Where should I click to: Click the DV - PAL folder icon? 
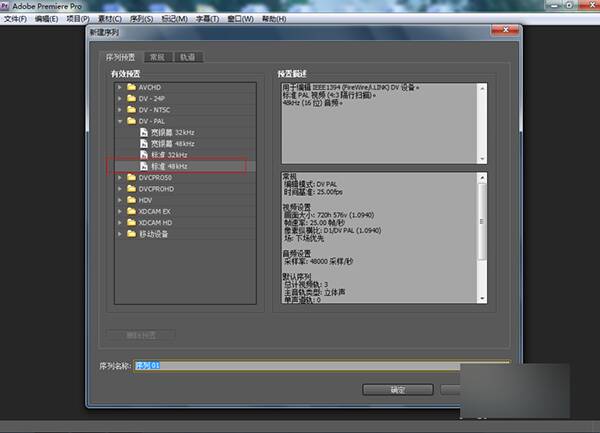[131, 121]
